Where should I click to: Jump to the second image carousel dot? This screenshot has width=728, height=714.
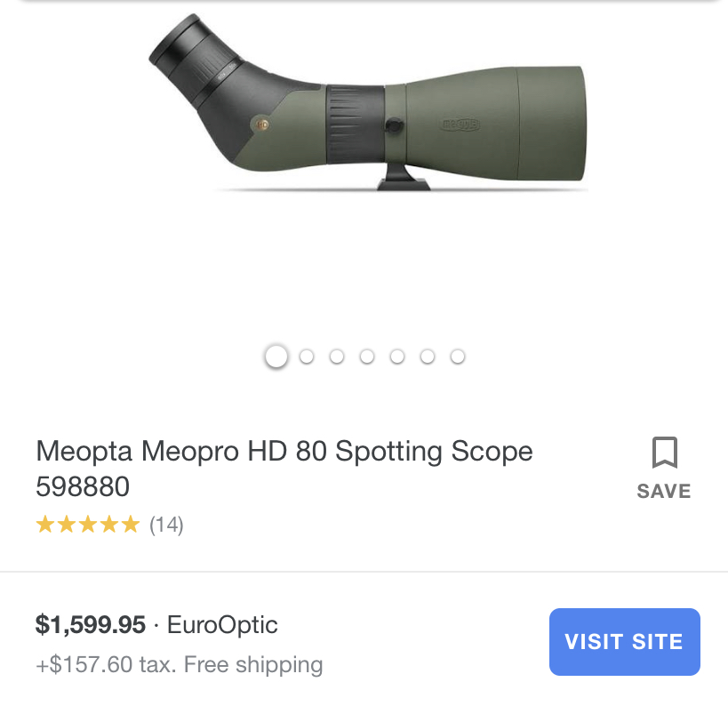(x=307, y=357)
